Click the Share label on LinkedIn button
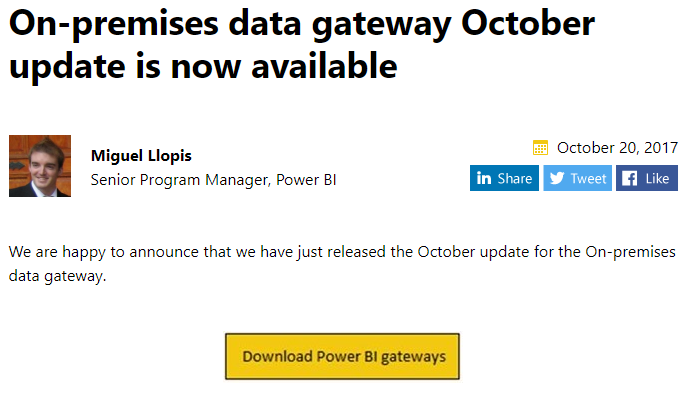The image size is (687, 401). coord(515,178)
